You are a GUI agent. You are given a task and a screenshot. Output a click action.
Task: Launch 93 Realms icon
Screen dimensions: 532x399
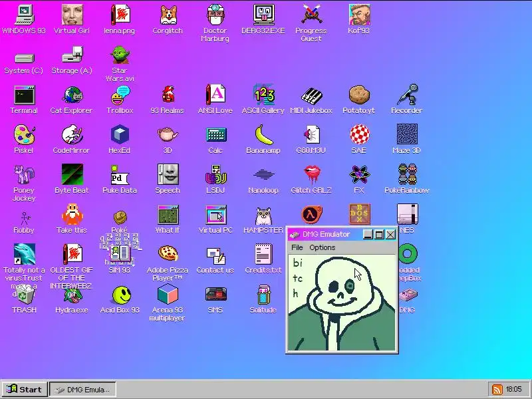tap(168, 95)
